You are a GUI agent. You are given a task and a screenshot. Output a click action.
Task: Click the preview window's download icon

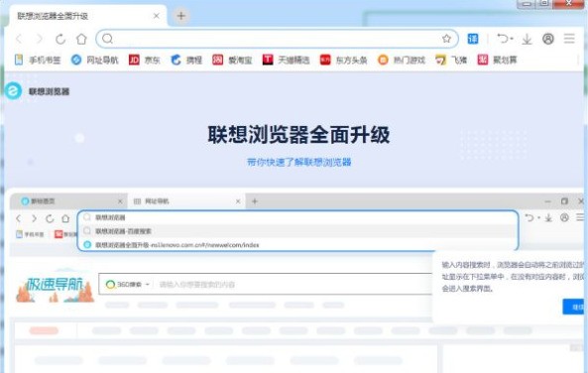tap(548, 217)
